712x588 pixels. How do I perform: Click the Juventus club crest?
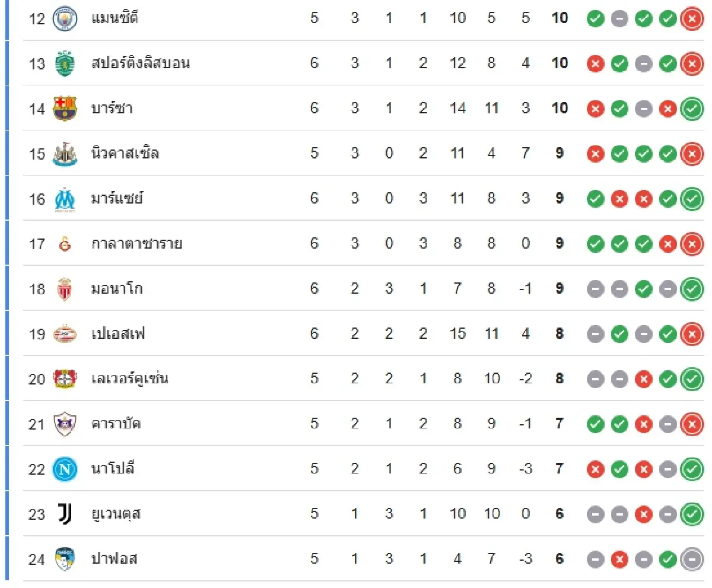tap(65, 514)
